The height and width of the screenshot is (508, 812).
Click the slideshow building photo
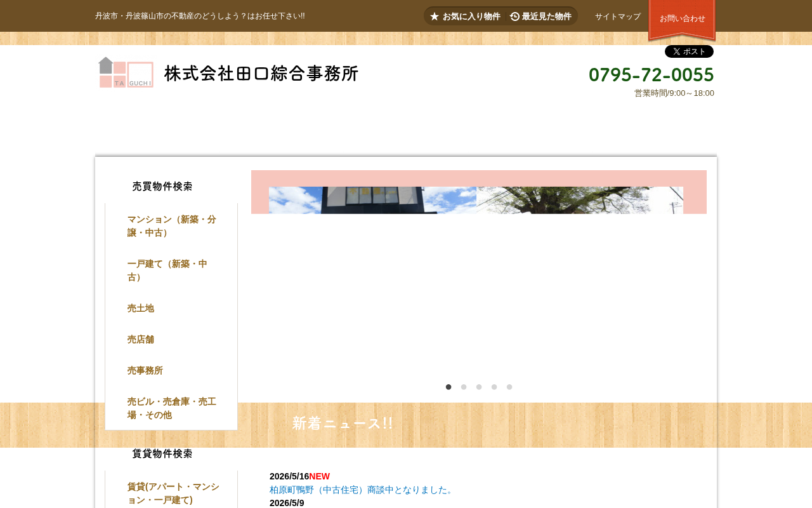tap(372, 200)
